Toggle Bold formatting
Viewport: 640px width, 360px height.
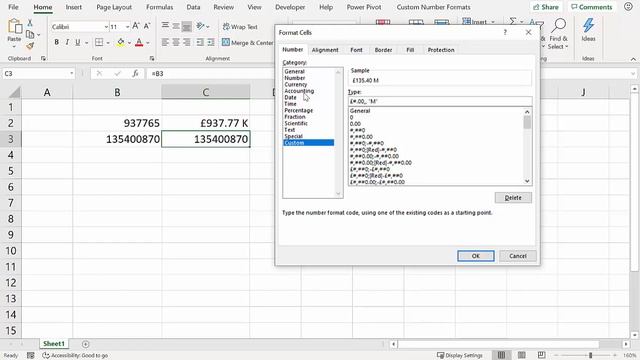pos(56,42)
